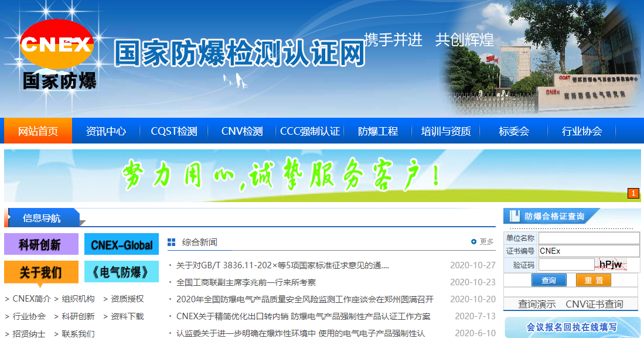Open 会议报名回执在线填写 banner

click(x=571, y=327)
